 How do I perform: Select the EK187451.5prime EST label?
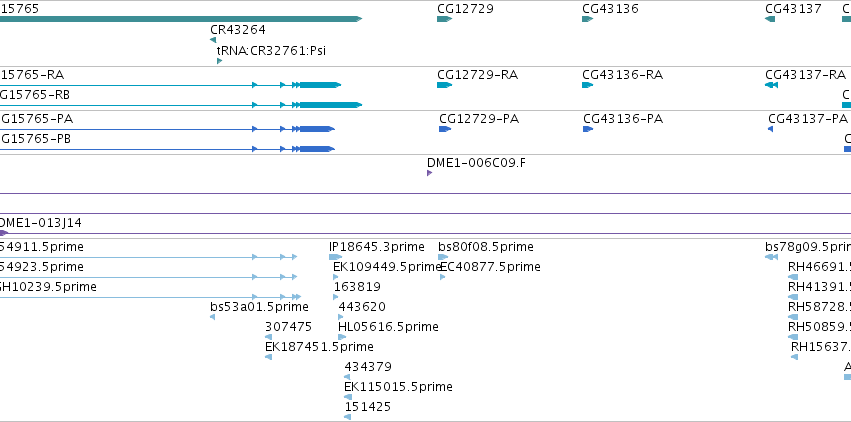tap(319, 346)
